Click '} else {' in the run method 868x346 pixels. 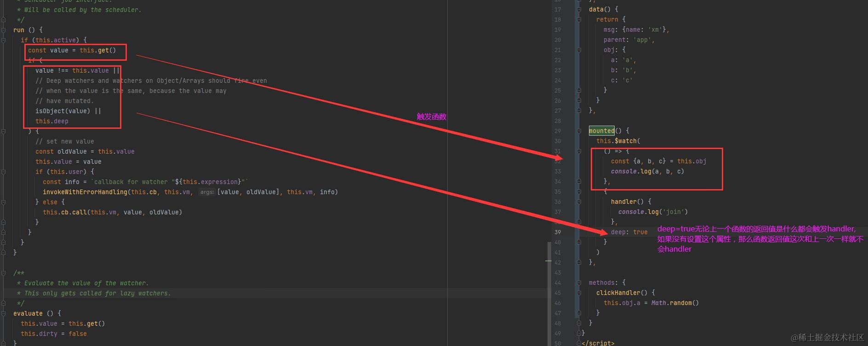(x=50, y=202)
